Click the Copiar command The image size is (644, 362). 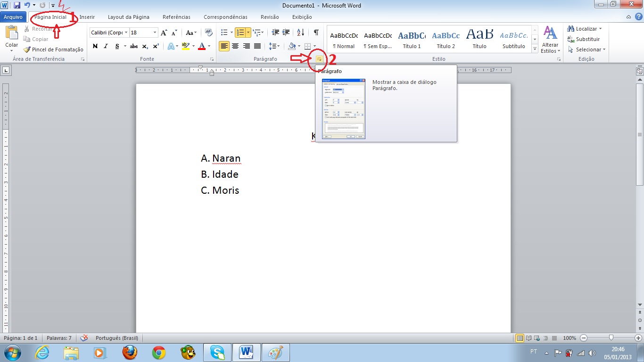tap(36, 39)
